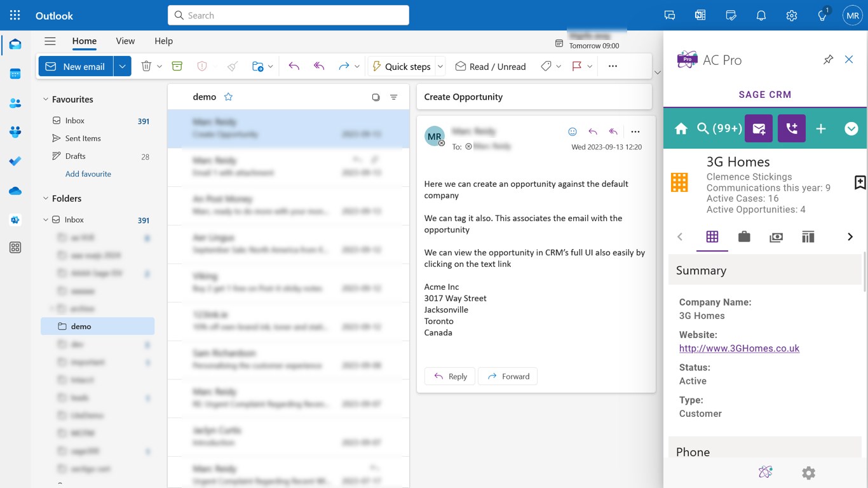Open the briefcase tab in AC Pro
Viewport: 868px width, 488px height.
pyautogui.click(x=744, y=237)
